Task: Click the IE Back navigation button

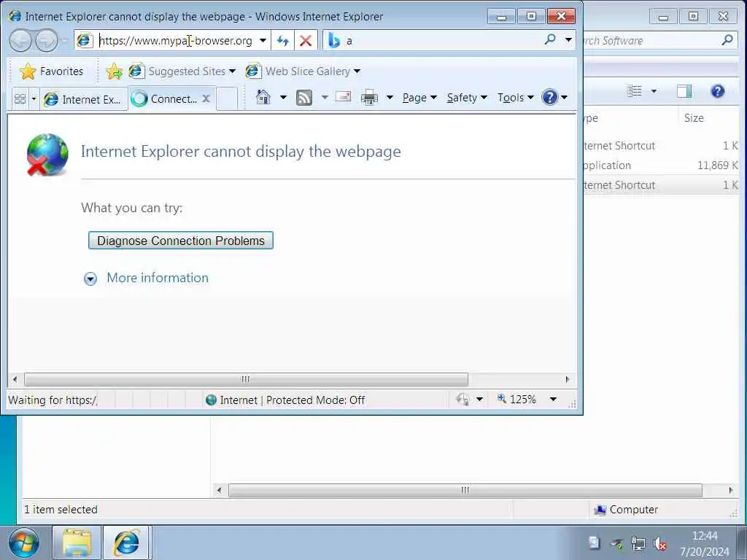Action: [x=20, y=41]
